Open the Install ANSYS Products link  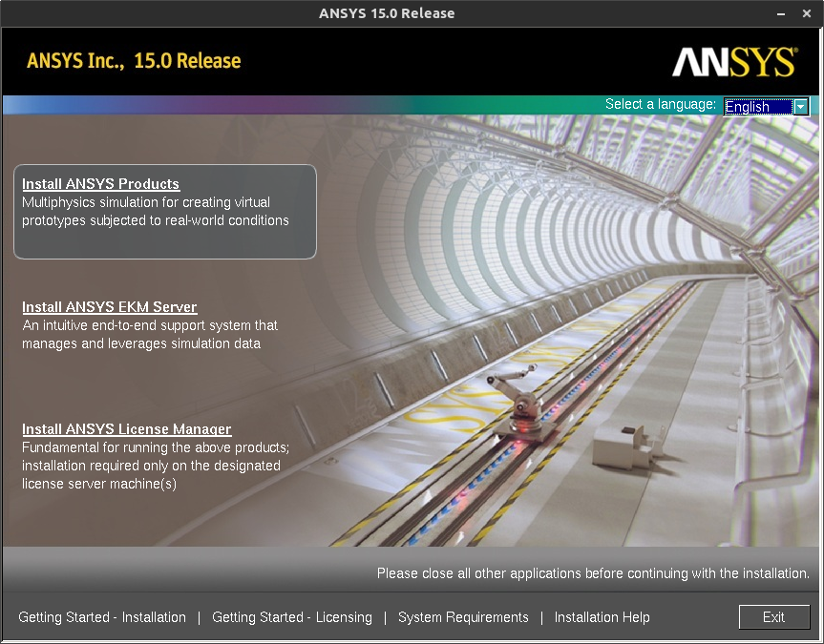pyautogui.click(x=100, y=184)
